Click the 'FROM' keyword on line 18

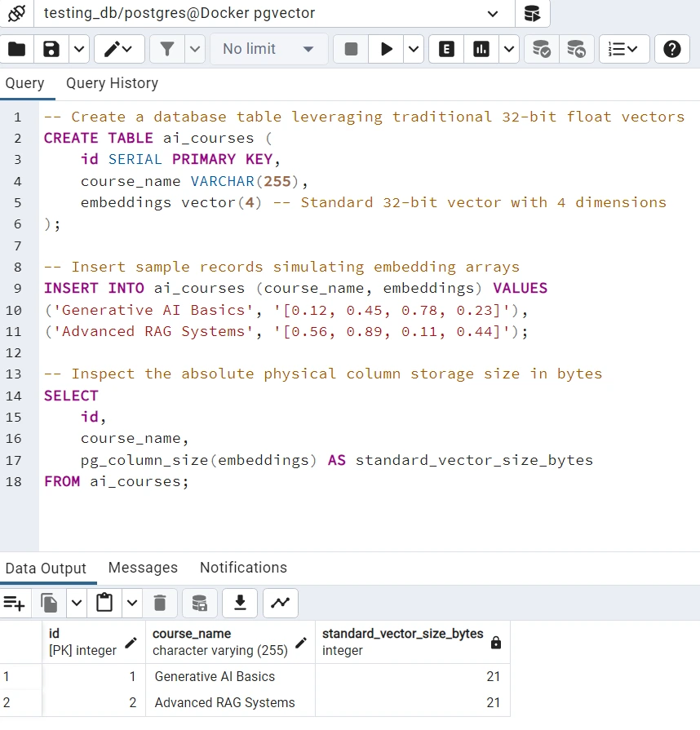click(x=62, y=481)
